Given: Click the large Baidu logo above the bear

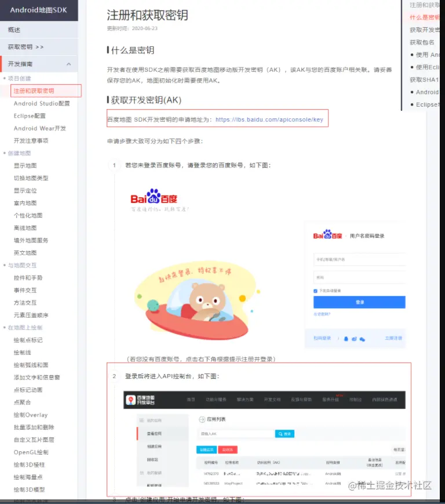Looking at the screenshot, I should (x=154, y=197).
